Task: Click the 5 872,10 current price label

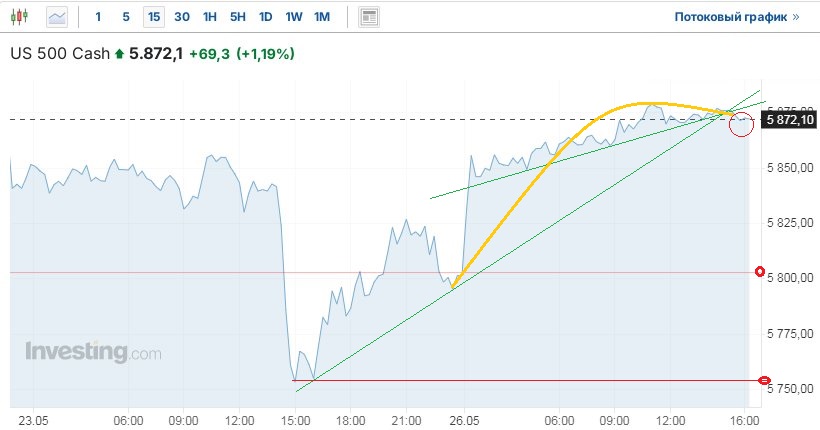Action: tap(788, 120)
